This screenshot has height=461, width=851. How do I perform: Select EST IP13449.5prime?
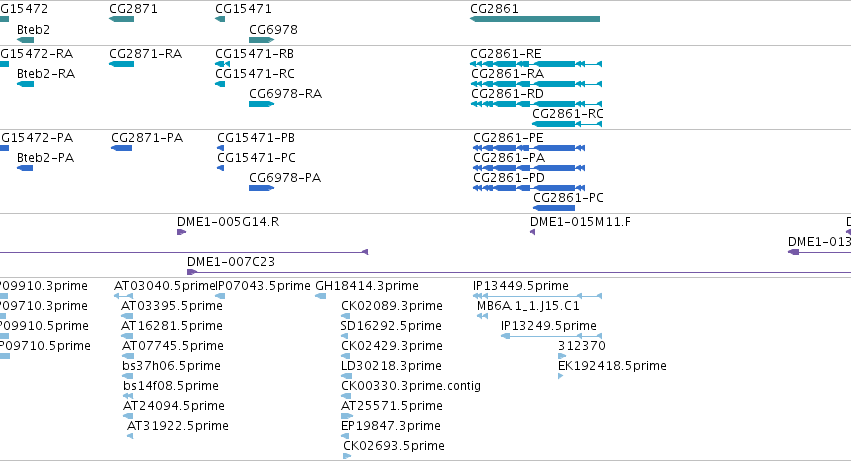521,286
